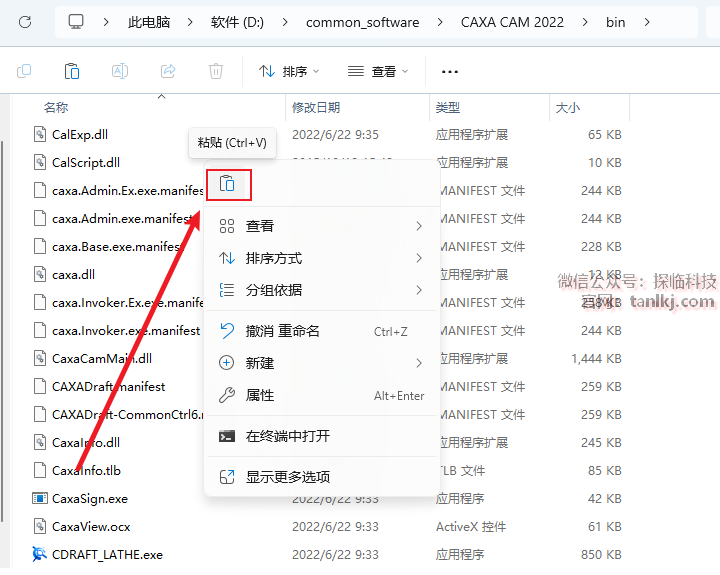Select the CDRAFT_LATHE.exe file
The height and width of the screenshot is (575, 720).
pyautogui.click(x=107, y=554)
